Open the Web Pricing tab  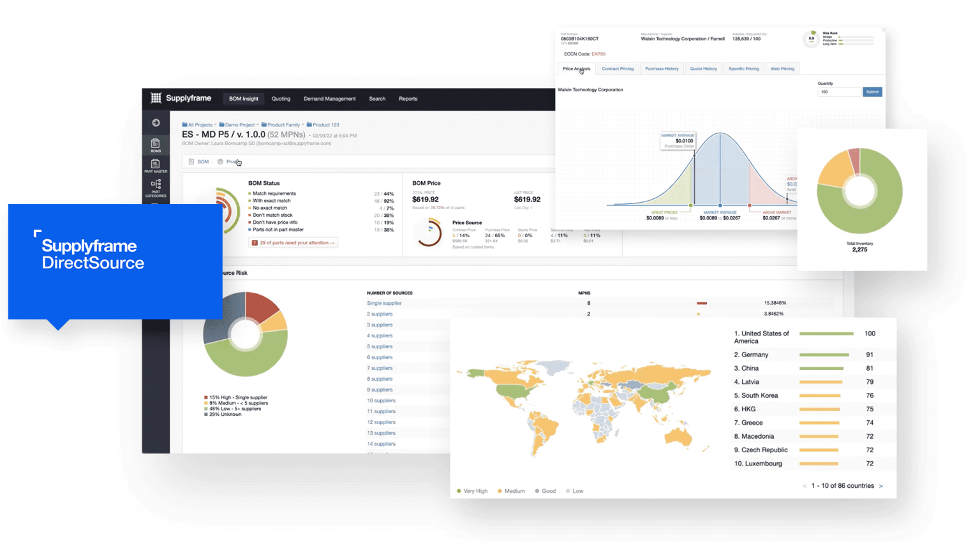click(x=782, y=69)
